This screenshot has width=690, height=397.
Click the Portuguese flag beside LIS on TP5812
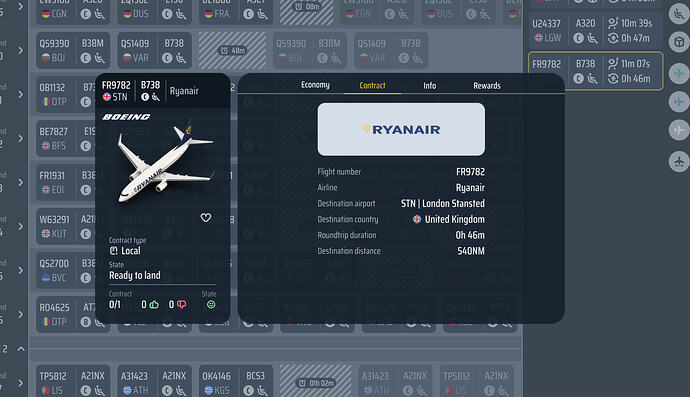click(x=46, y=390)
